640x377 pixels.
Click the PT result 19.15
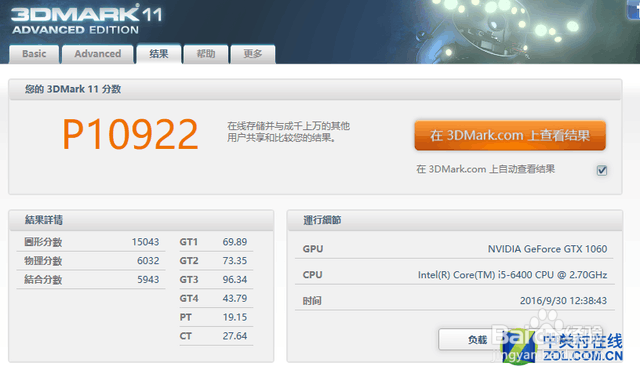pos(235,317)
